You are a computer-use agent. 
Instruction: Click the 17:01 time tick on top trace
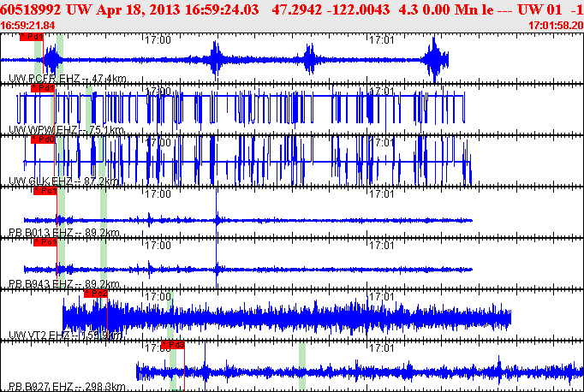pos(381,39)
